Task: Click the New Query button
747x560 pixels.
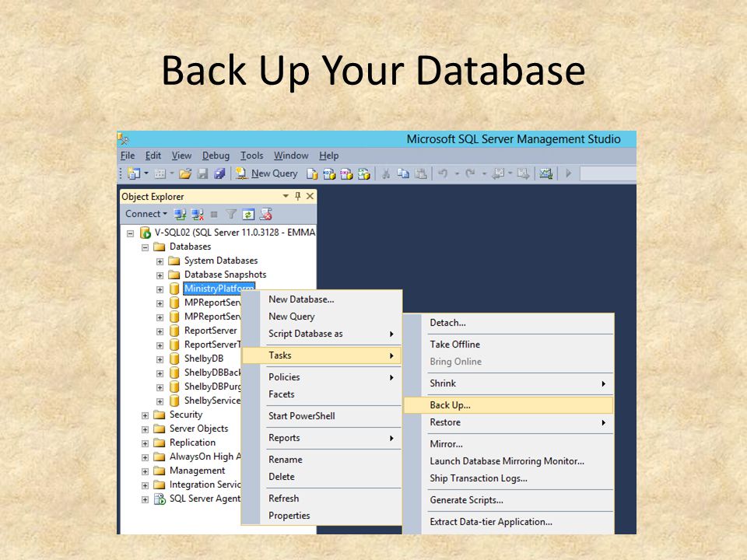Action: 267,173
